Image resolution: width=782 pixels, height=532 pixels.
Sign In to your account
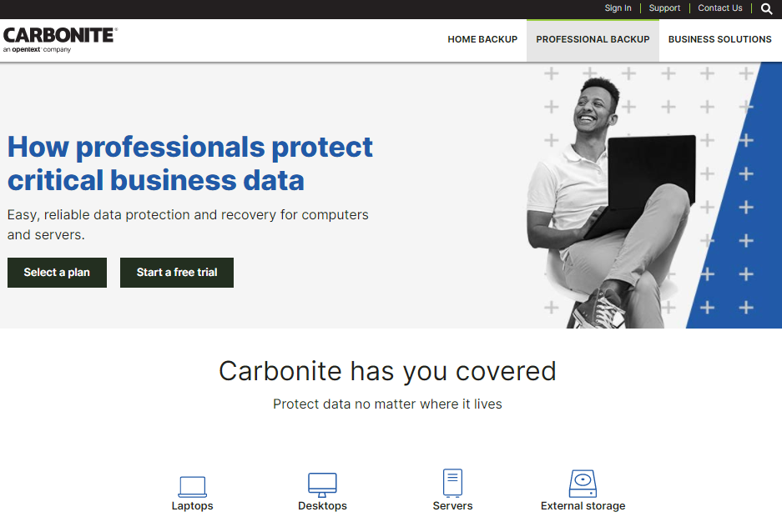pyautogui.click(x=618, y=8)
